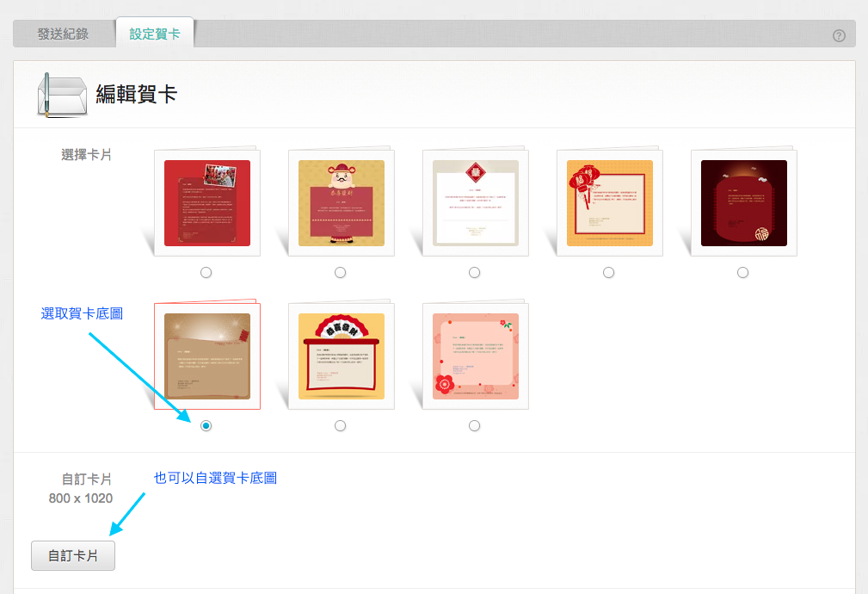Switch to the 設定賀卡 tab

coord(155,34)
